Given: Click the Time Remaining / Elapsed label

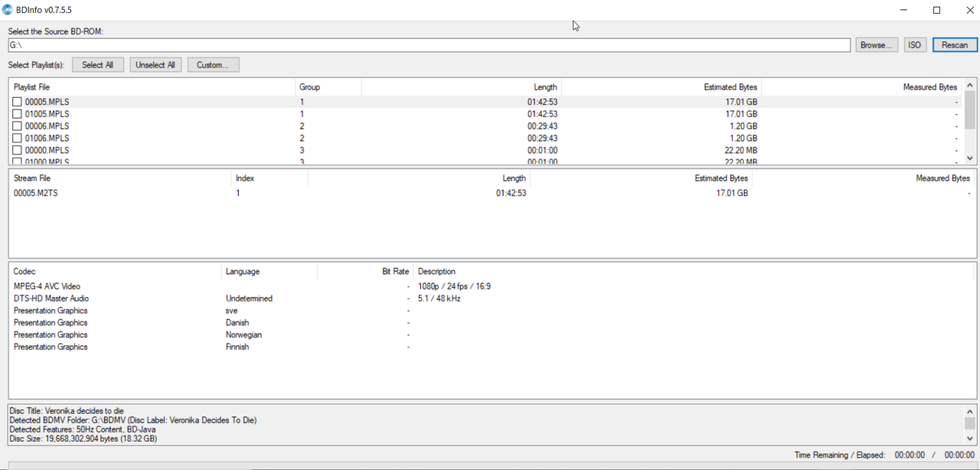Looking at the screenshot, I should coord(839,455).
